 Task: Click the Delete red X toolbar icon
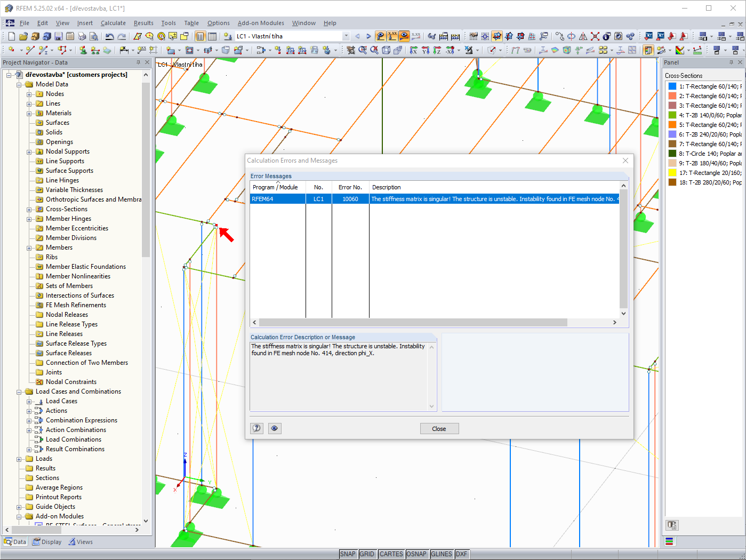pos(595,36)
